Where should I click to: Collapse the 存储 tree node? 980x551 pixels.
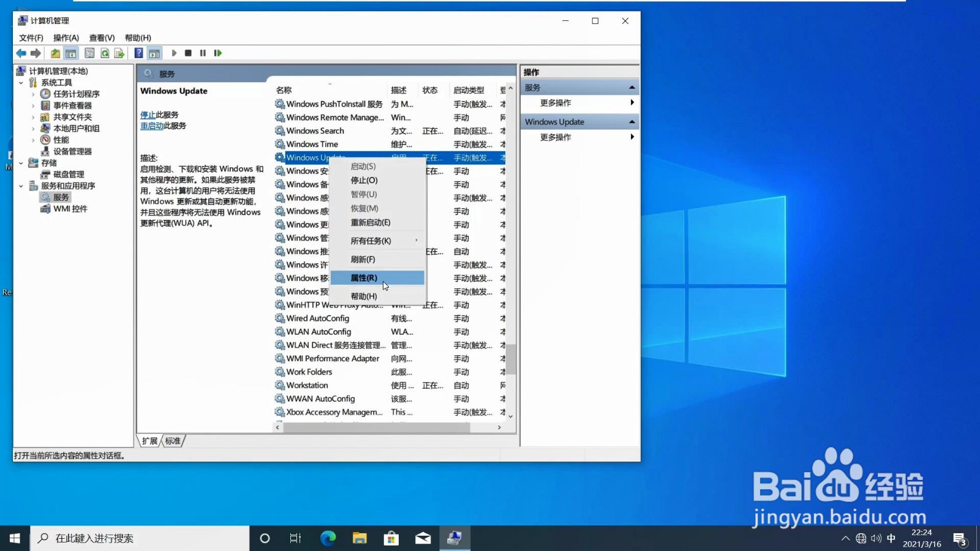coord(21,163)
